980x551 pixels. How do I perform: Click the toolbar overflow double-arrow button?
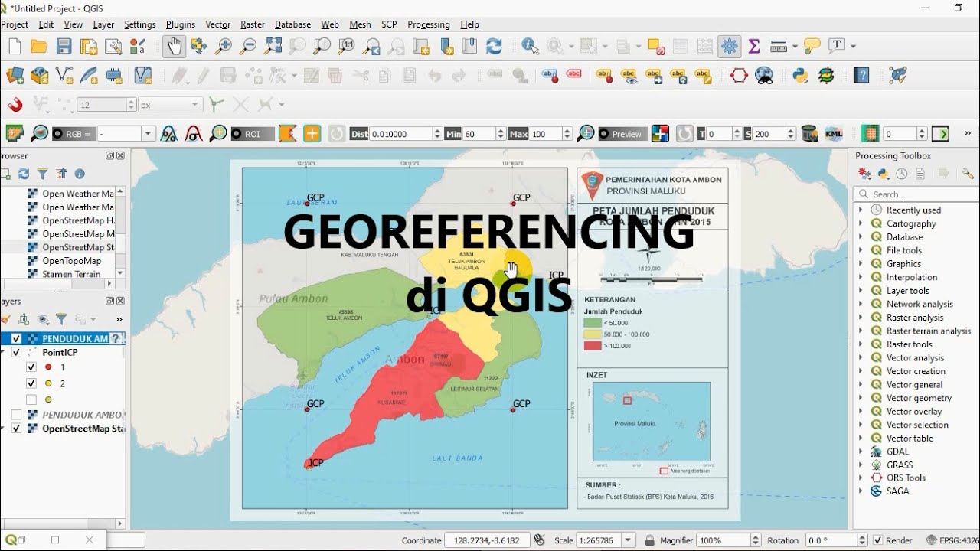(968, 134)
